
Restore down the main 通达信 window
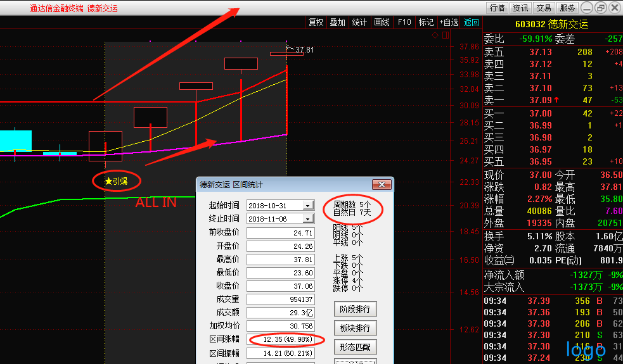600,8
